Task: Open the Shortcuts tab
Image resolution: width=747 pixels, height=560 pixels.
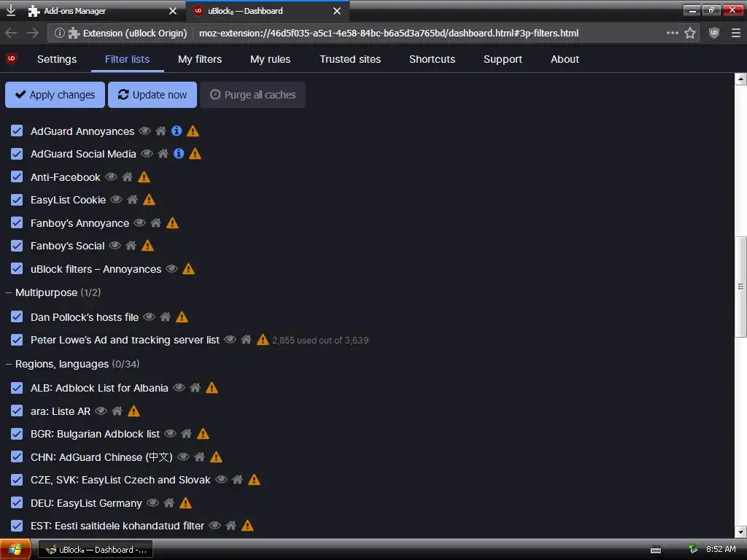Action: [432, 59]
